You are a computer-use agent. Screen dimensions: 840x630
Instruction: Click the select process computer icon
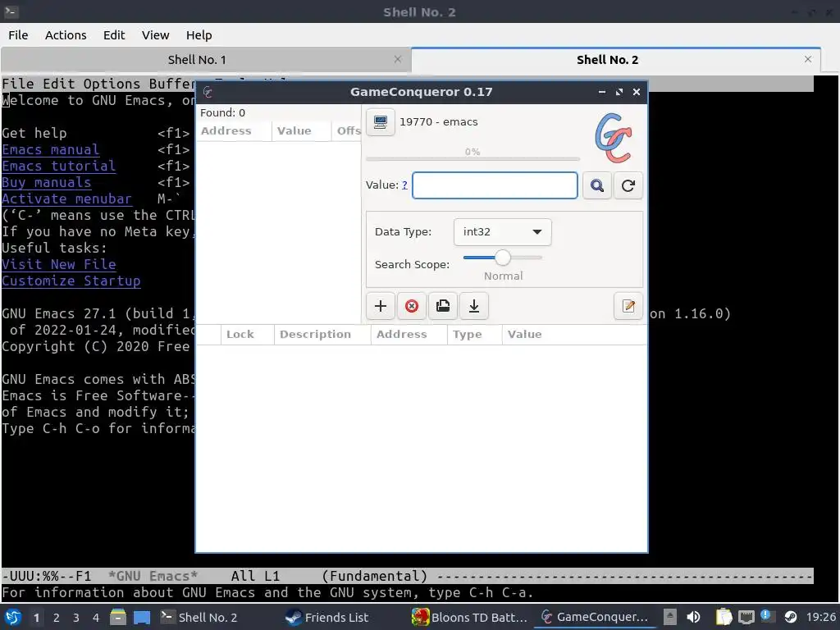coord(381,122)
